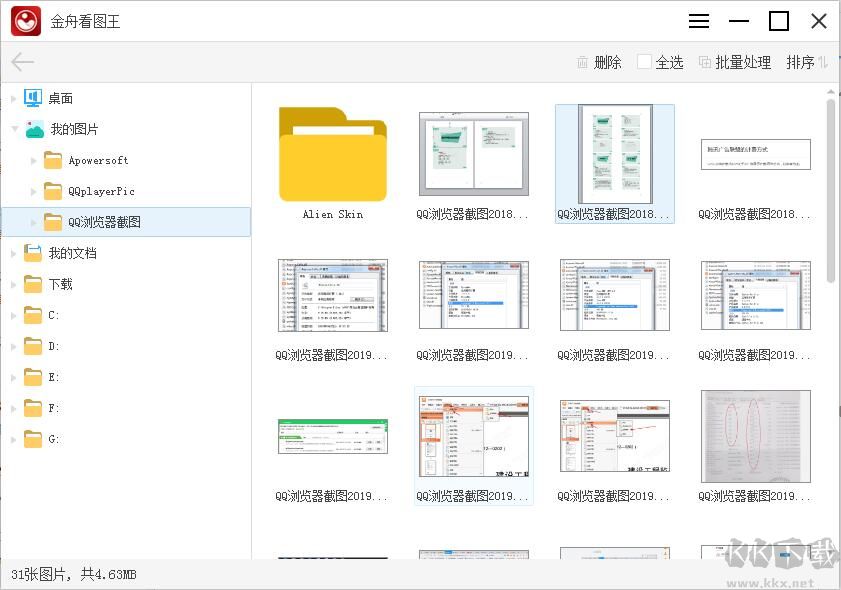Screen dimensions: 841x590
Task: Select the Apowersoft label
Action: (x=98, y=160)
